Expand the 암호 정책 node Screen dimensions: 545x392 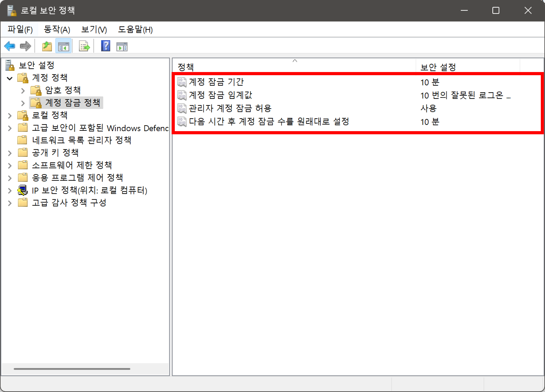(23, 91)
